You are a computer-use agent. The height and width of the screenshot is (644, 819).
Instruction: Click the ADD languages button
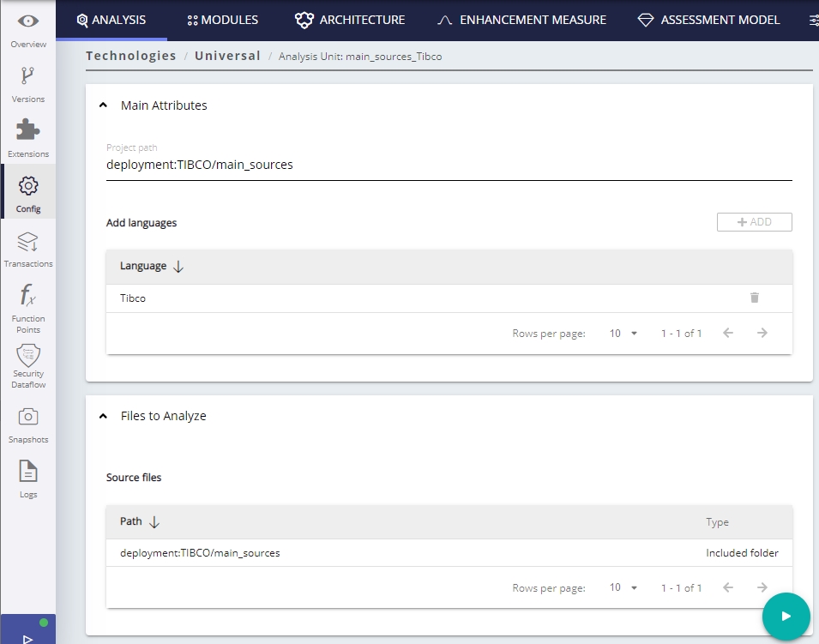[x=754, y=222]
